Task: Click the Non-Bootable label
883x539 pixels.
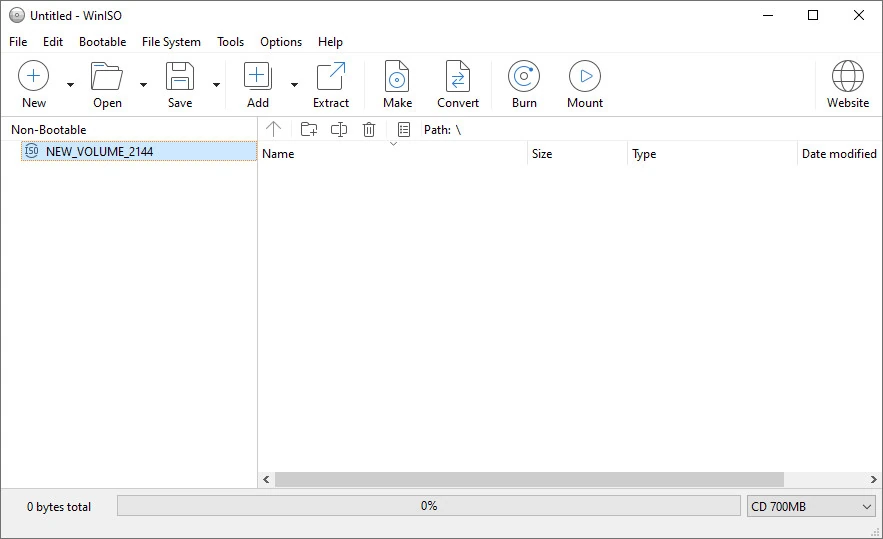Action: tap(48, 130)
